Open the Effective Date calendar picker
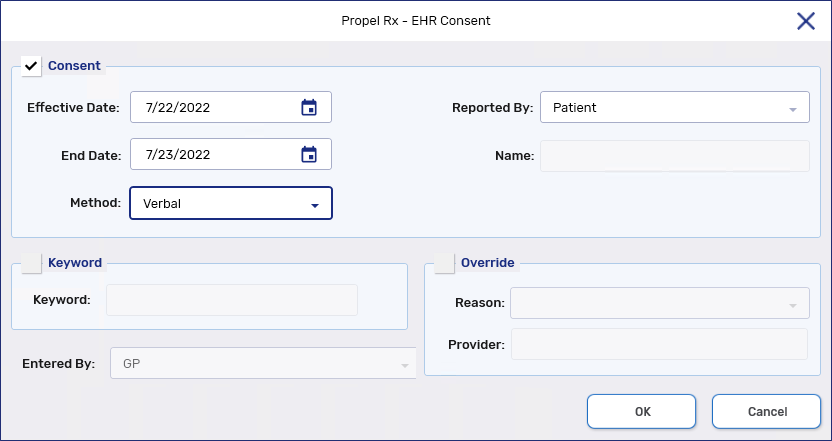832x441 pixels. [309, 108]
